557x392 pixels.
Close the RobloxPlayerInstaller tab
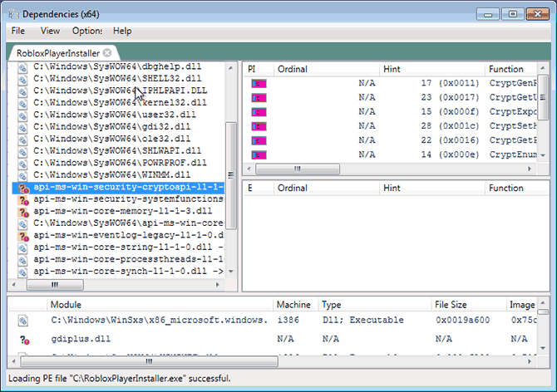coord(107,53)
